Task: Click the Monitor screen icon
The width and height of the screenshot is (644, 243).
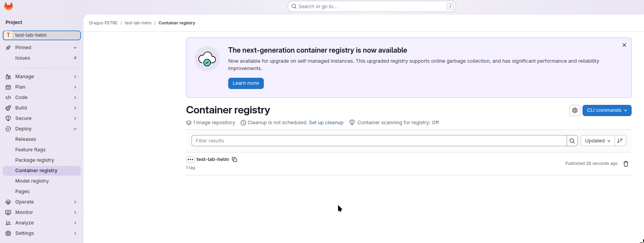Action: (x=8, y=212)
